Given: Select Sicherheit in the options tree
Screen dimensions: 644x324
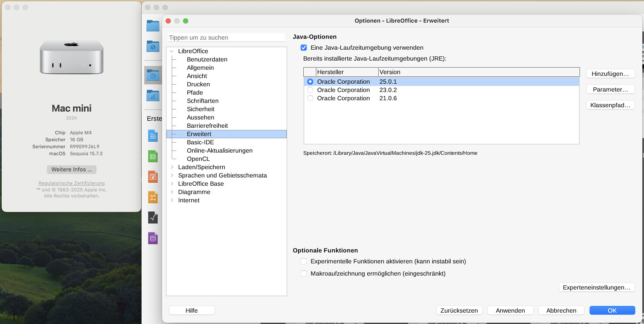Looking at the screenshot, I should click(x=200, y=109).
